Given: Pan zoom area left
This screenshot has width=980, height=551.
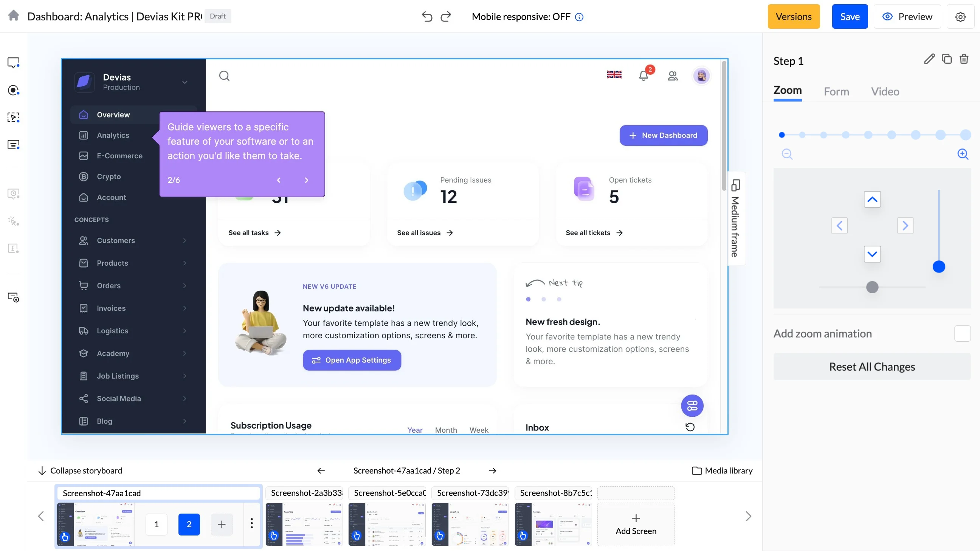Looking at the screenshot, I should tap(839, 226).
